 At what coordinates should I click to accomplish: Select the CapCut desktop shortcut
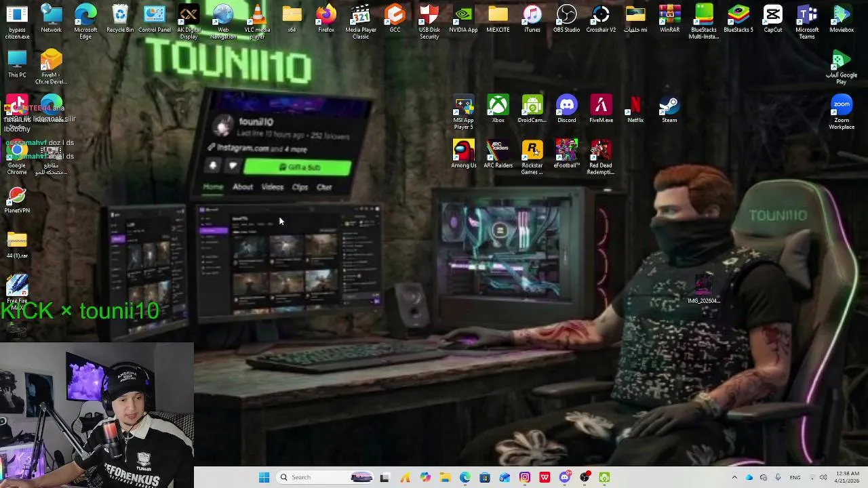(x=773, y=18)
